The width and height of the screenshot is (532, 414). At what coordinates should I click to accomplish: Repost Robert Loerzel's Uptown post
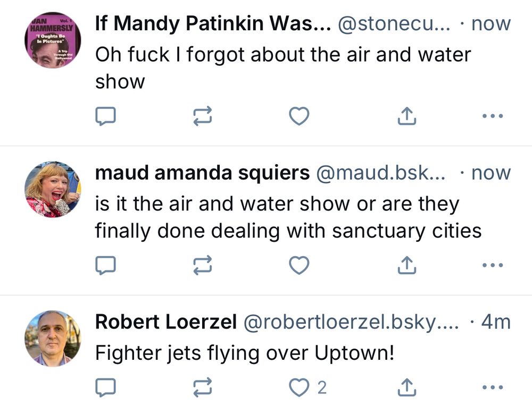(x=202, y=388)
